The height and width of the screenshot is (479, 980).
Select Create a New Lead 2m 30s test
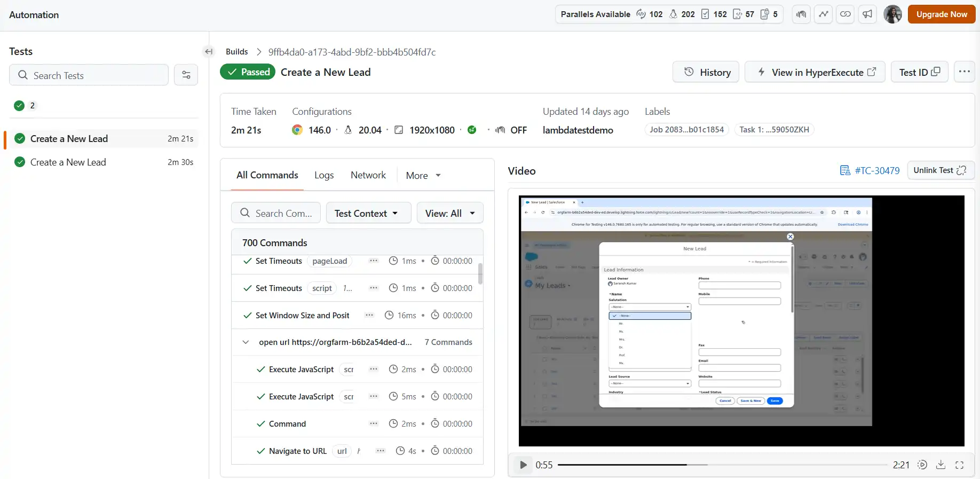[101, 162]
